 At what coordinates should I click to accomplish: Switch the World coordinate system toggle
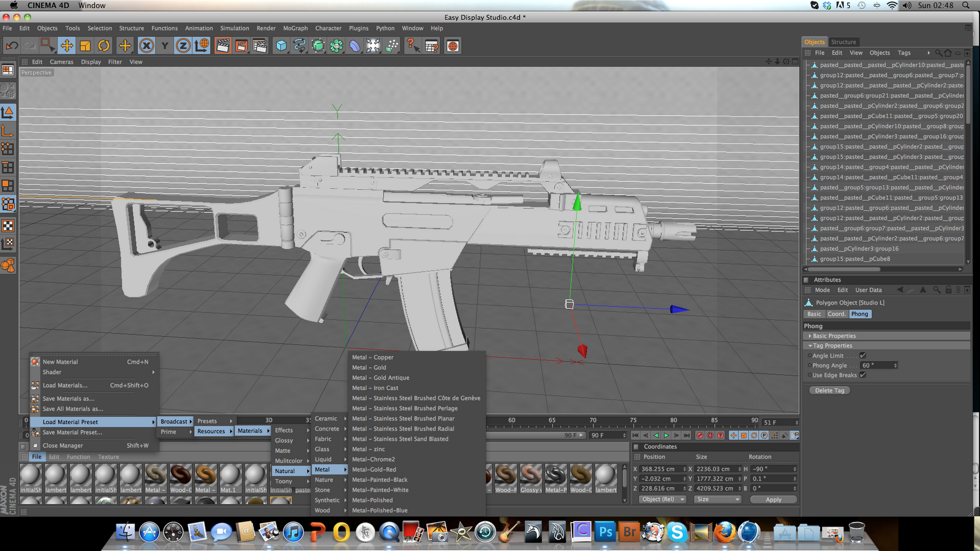[x=202, y=45]
